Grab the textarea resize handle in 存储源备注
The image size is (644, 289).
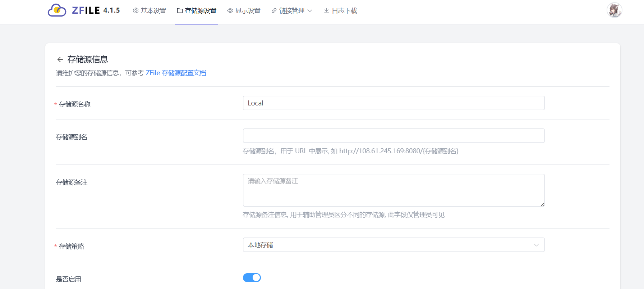coord(542,204)
